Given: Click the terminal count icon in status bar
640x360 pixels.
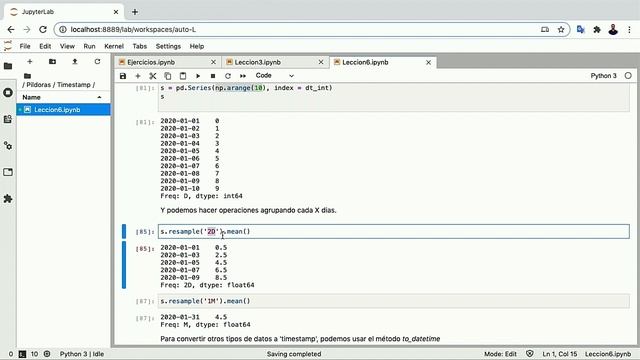Looking at the screenshot, I should (x=22, y=354).
